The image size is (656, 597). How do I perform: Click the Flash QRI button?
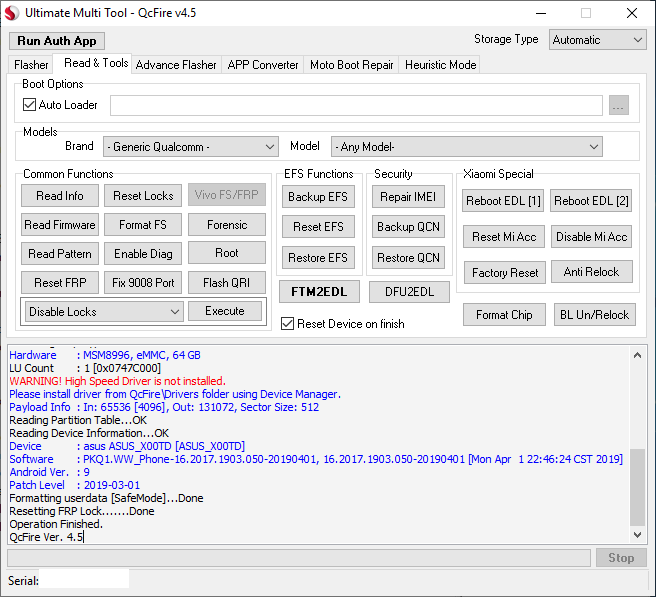[x=227, y=282]
